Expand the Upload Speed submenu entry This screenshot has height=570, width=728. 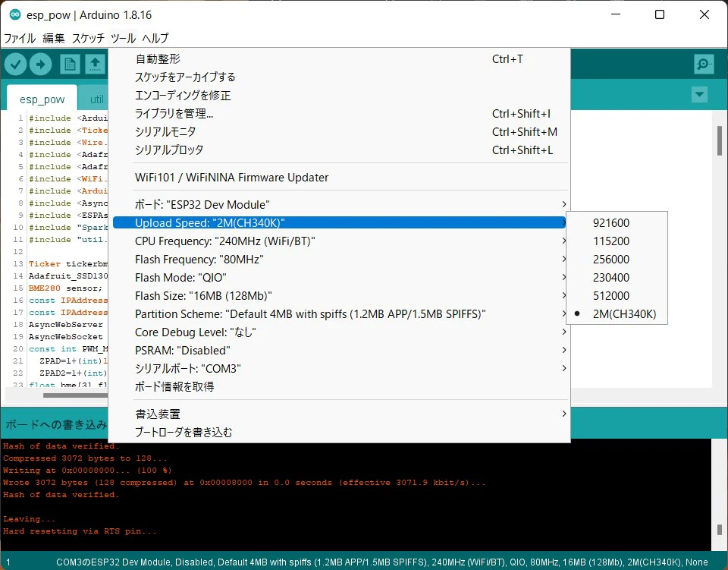tap(340, 223)
